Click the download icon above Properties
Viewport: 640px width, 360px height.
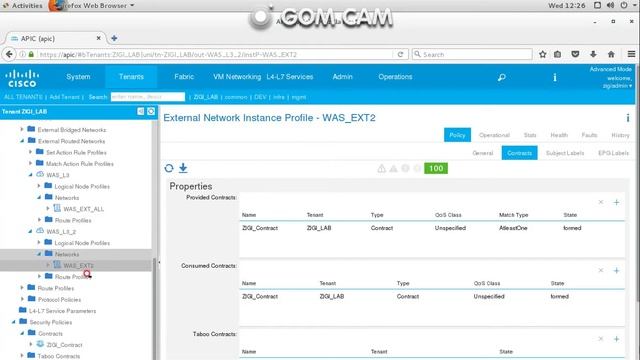183,168
